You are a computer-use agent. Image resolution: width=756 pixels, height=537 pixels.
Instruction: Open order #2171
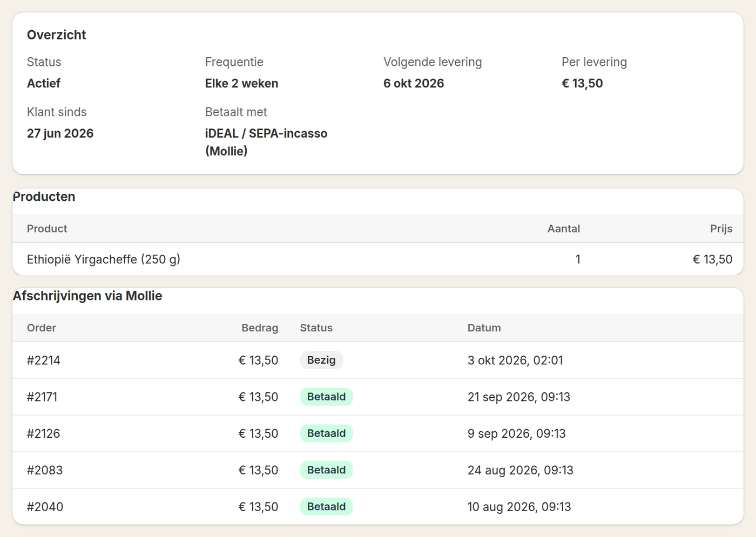(42, 397)
